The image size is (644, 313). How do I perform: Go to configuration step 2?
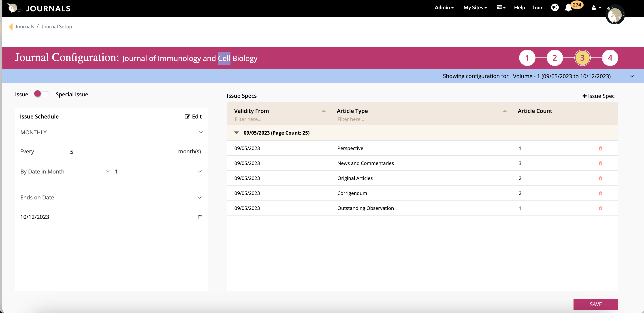(x=554, y=58)
